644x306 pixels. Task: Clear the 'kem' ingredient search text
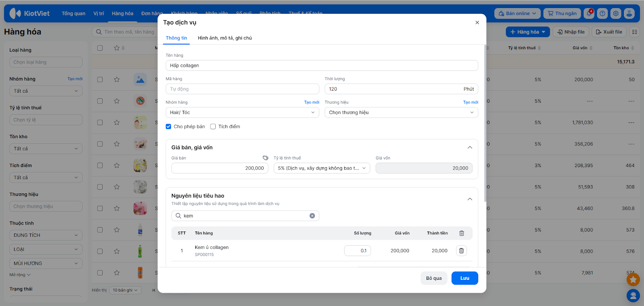pyautogui.click(x=312, y=216)
